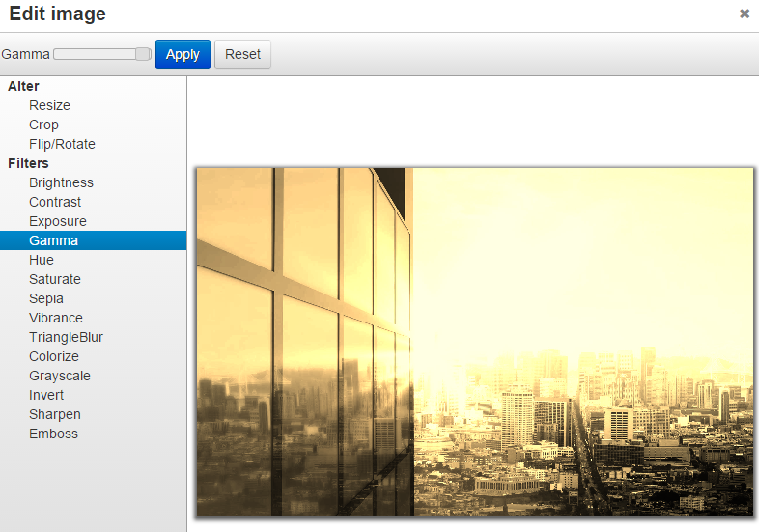Pick the Contrast filter

pos(55,202)
